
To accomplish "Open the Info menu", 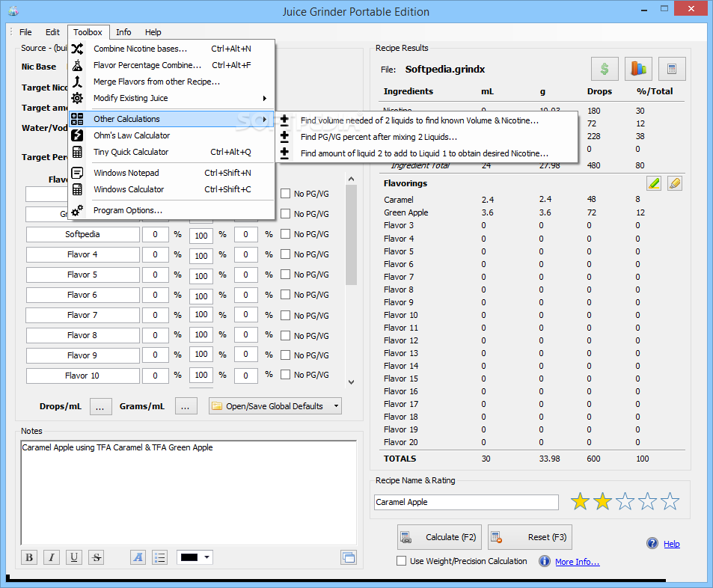I will (123, 32).
